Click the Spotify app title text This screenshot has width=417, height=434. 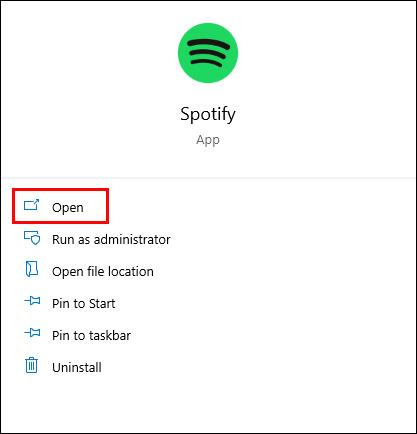pyautogui.click(x=208, y=115)
